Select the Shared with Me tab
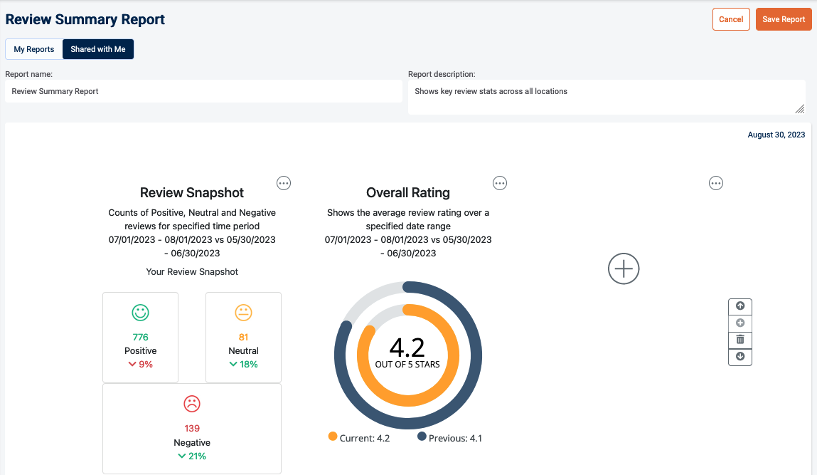 [x=98, y=49]
